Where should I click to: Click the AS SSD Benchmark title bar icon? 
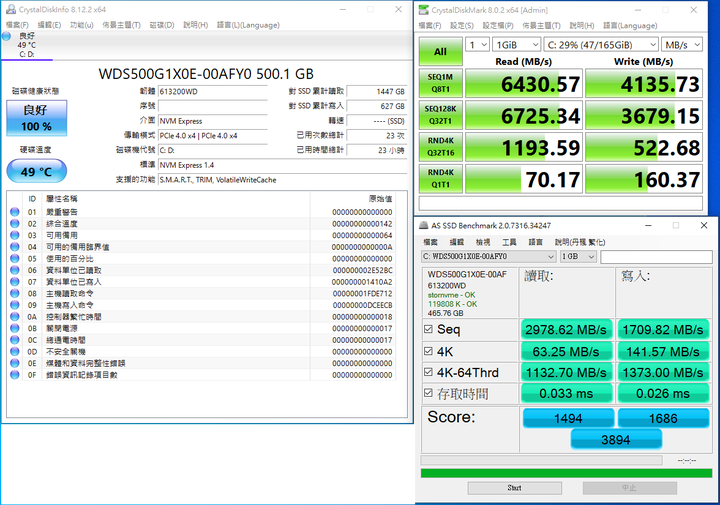pos(424,225)
